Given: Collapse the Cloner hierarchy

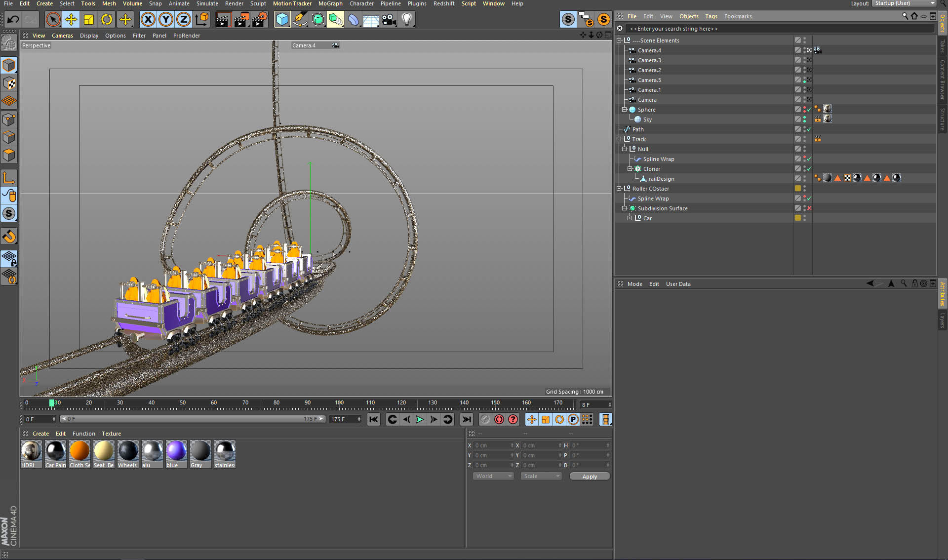Looking at the screenshot, I should click(x=630, y=169).
